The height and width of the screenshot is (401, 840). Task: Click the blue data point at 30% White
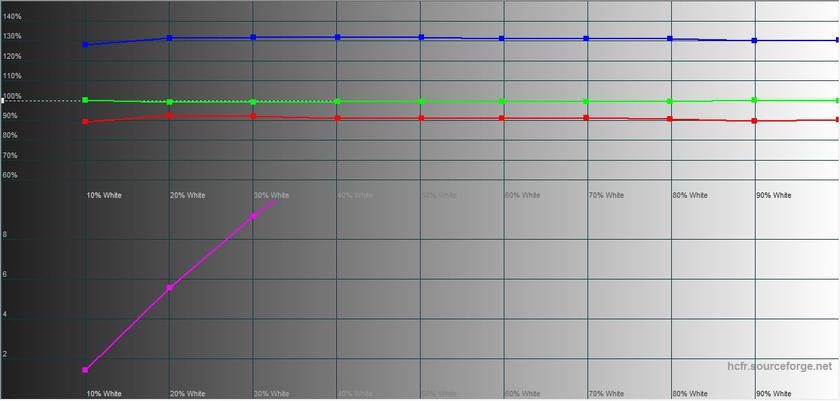253,37
